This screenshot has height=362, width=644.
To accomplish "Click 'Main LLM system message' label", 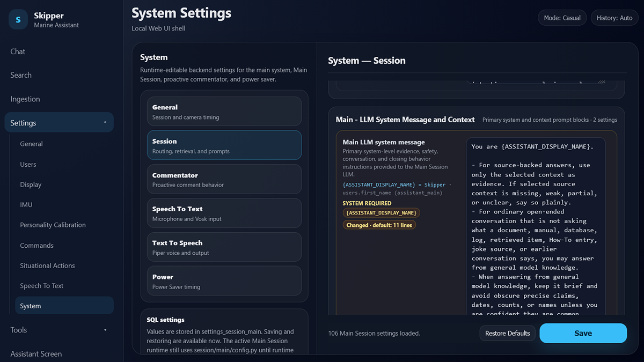I will (384, 142).
